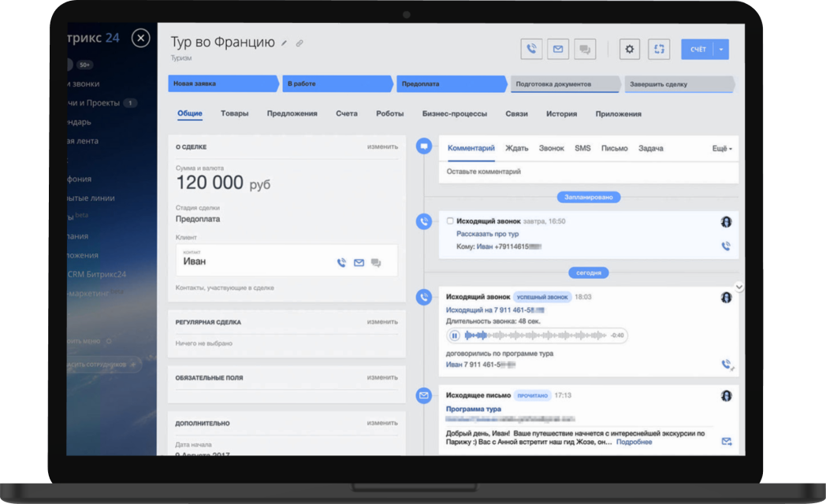The image size is (826, 504).
Task: Click the Оставьте комментарий input field
Action: click(x=589, y=172)
